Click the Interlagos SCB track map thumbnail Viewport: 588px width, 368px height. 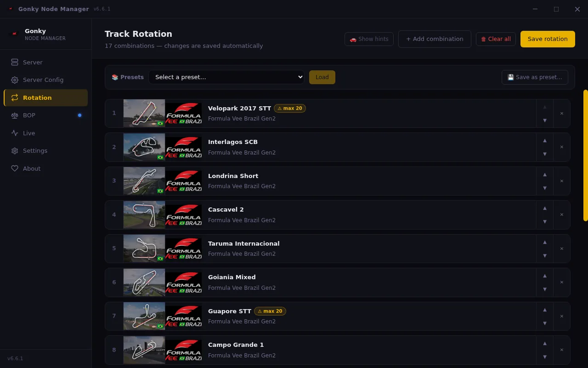tap(144, 147)
